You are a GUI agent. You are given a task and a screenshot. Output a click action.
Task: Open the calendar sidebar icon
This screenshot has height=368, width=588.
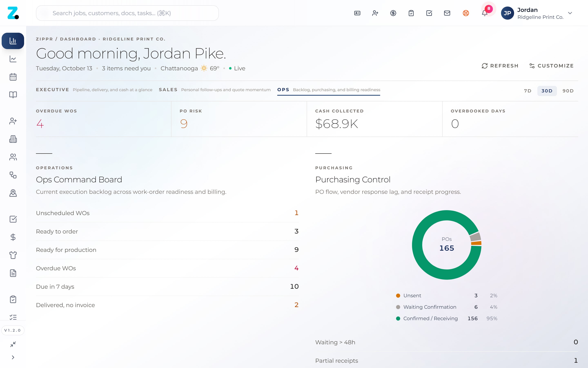[x=13, y=77]
